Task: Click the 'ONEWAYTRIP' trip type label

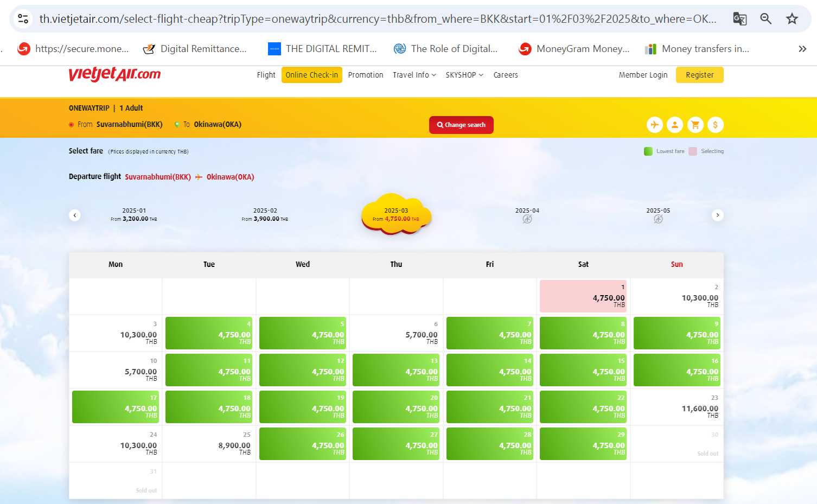Action: [x=89, y=108]
